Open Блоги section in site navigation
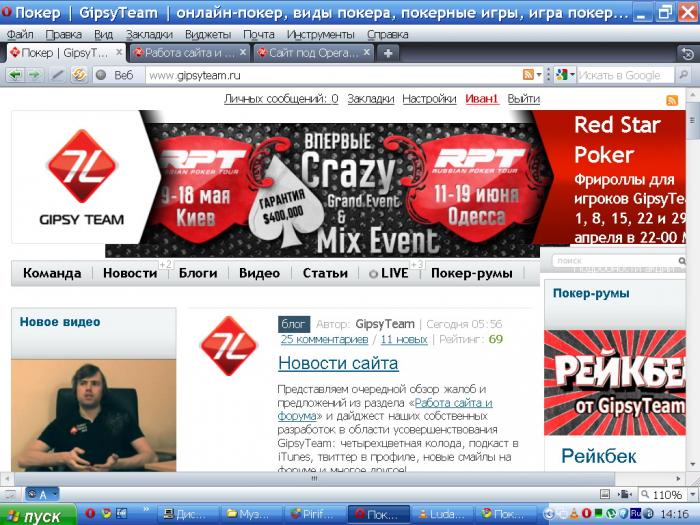The width and height of the screenshot is (700, 525). (198, 273)
